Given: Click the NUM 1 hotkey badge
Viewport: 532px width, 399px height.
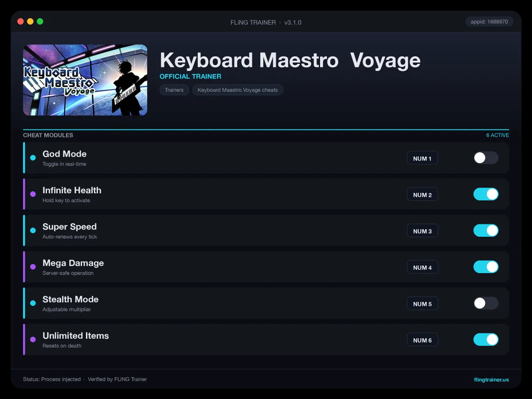Looking at the screenshot, I should 422,158.
